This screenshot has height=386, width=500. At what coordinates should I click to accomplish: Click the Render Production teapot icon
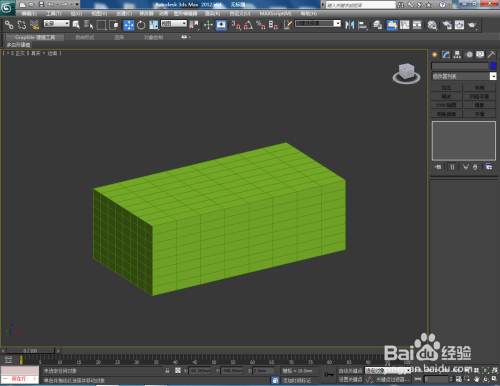pos(472,25)
